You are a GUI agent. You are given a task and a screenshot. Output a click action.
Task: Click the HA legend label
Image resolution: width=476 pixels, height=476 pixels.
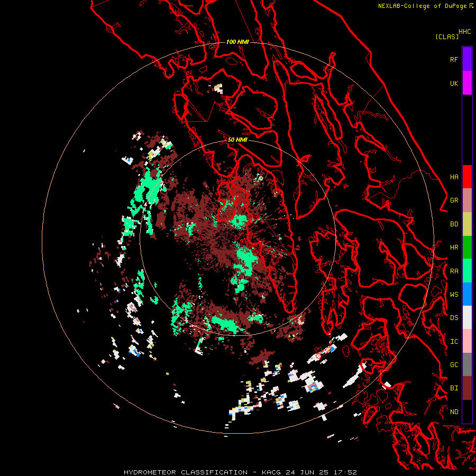pyautogui.click(x=454, y=177)
